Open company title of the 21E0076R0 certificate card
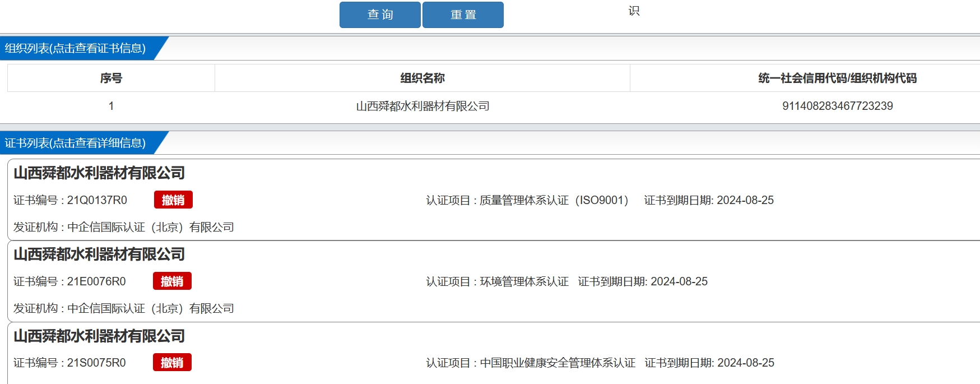Viewport: 980px width, 384px height. click(x=99, y=254)
